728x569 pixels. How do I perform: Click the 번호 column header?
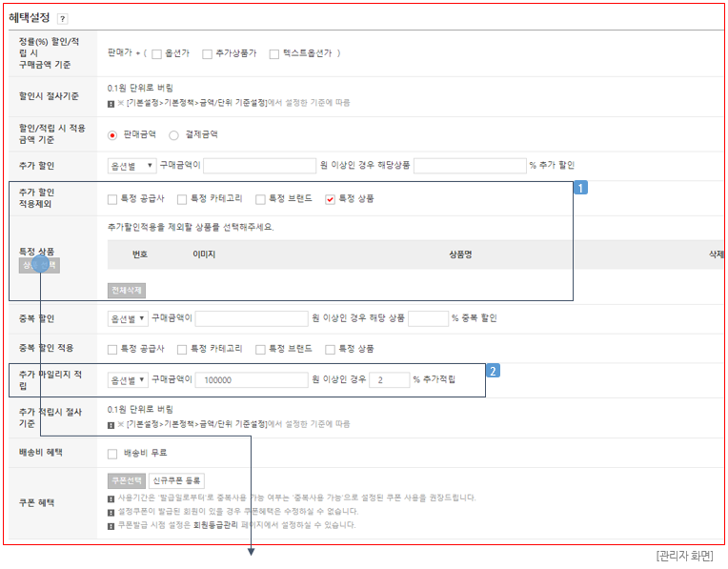140,254
